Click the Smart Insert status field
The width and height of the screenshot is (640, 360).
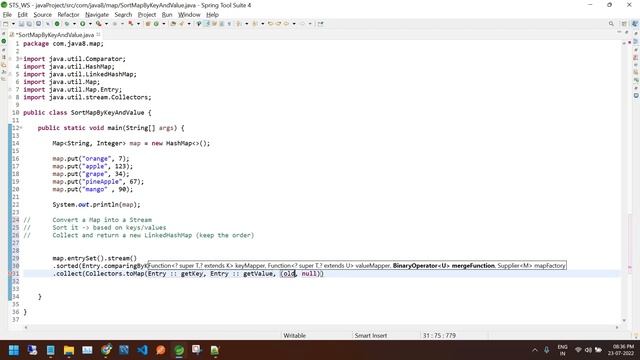(371, 336)
